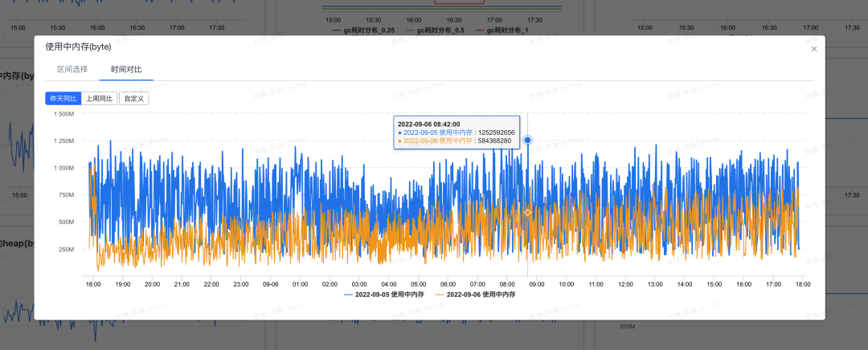Select 上周同比 comparison mode
Screen dimensions: 868x350
coord(100,98)
